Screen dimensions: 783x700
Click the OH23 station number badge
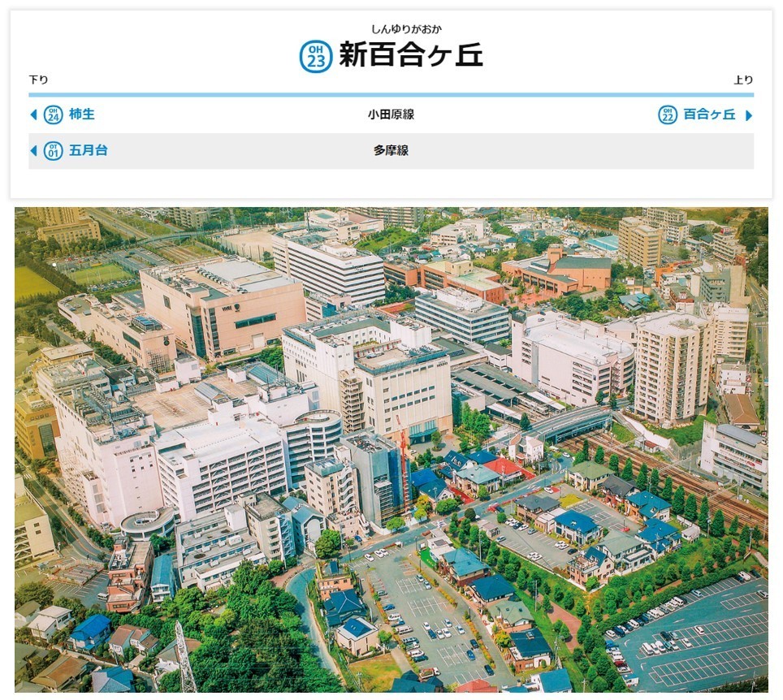(x=316, y=56)
